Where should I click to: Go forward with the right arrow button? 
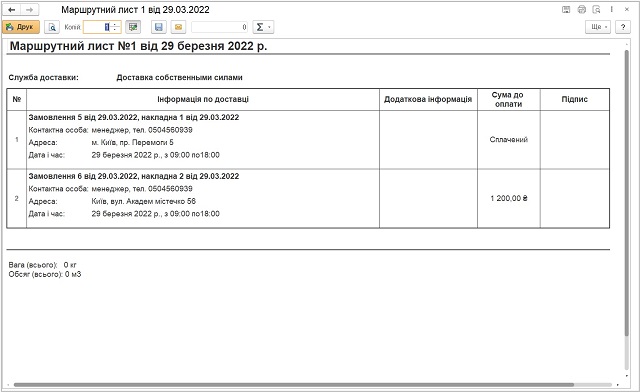click(x=29, y=10)
